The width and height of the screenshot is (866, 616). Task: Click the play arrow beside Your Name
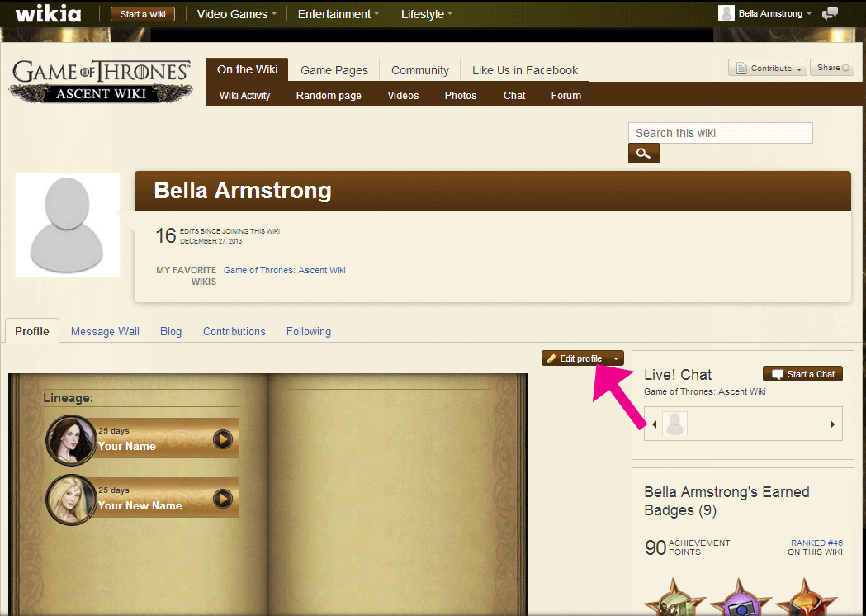point(223,439)
